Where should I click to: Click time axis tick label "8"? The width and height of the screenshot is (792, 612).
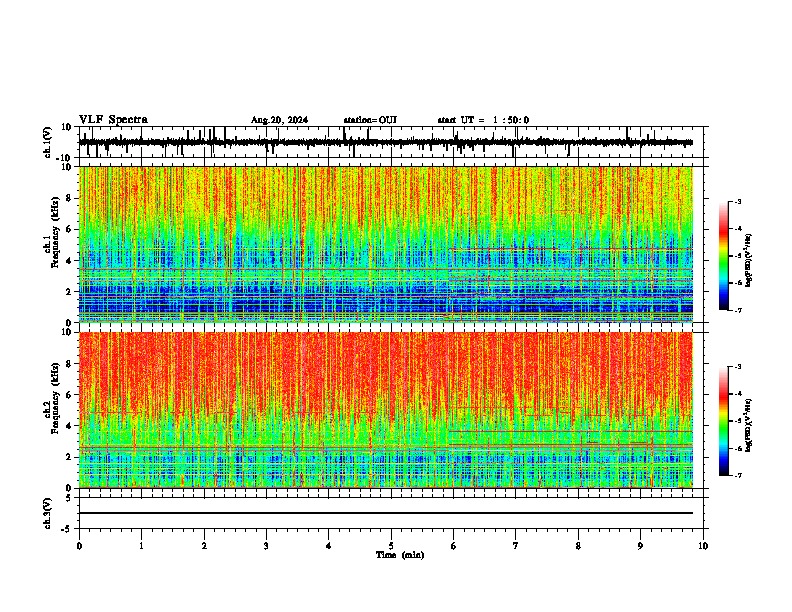pyautogui.click(x=578, y=546)
